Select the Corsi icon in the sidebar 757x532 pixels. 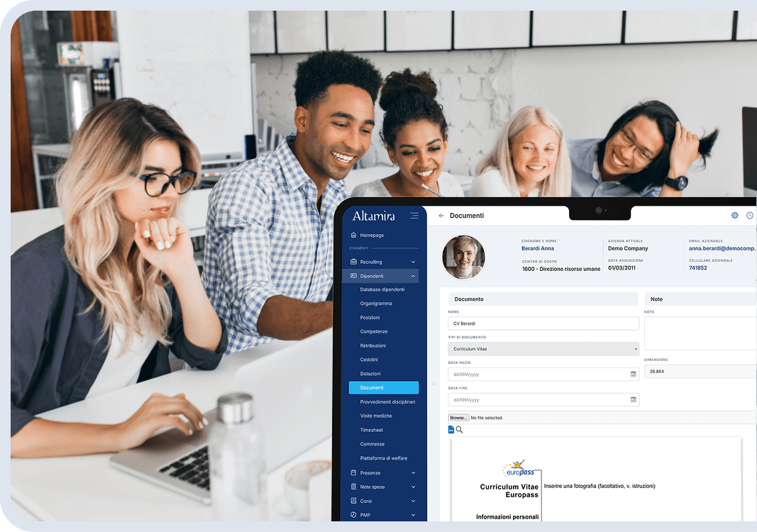[x=353, y=501]
